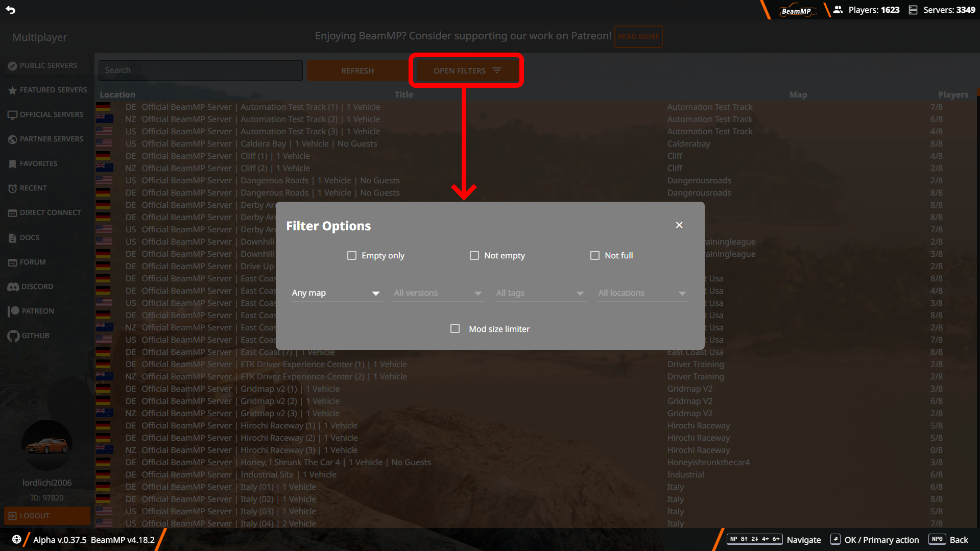Click the Featured Servers star icon
The width and height of the screenshot is (980, 551).
pos(13,90)
